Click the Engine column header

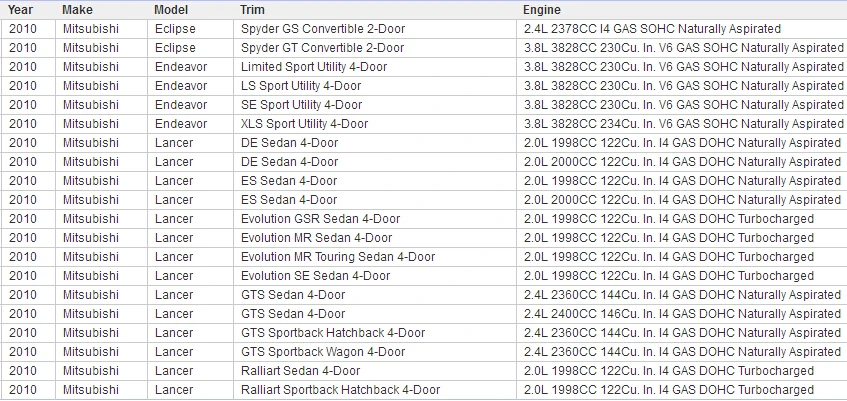tap(682, 10)
